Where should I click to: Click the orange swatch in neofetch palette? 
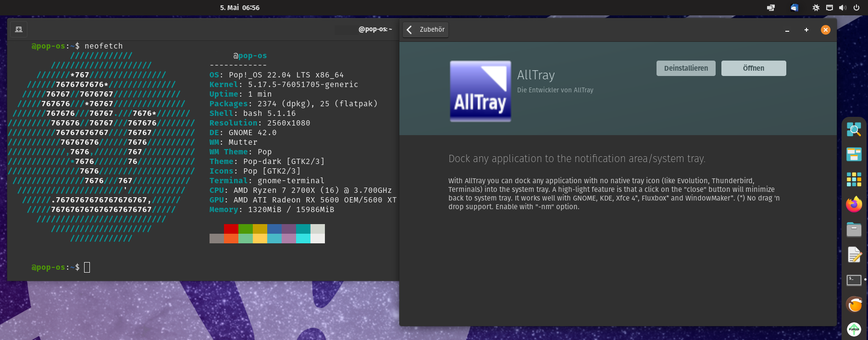point(231,239)
